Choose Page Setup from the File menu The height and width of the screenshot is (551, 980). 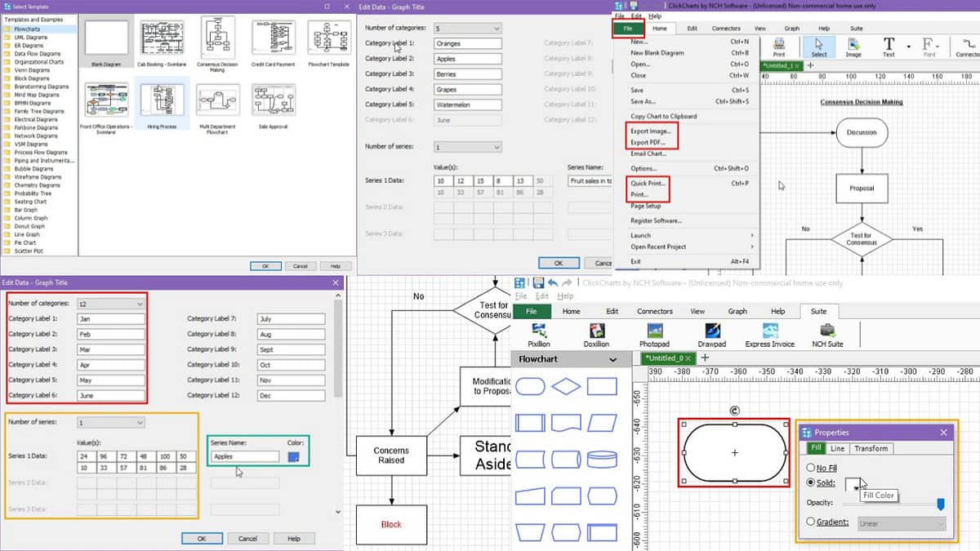[x=645, y=206]
